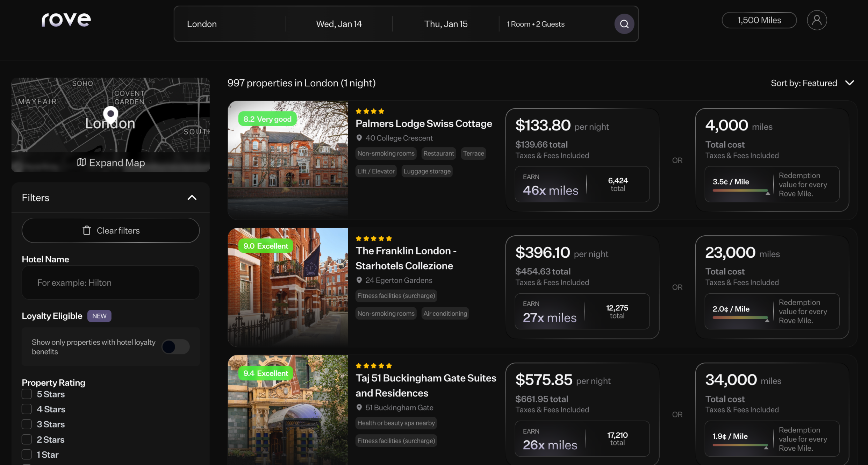The height and width of the screenshot is (465, 868).
Task: Check the 5 Stars checkbox
Action: [x=27, y=394]
